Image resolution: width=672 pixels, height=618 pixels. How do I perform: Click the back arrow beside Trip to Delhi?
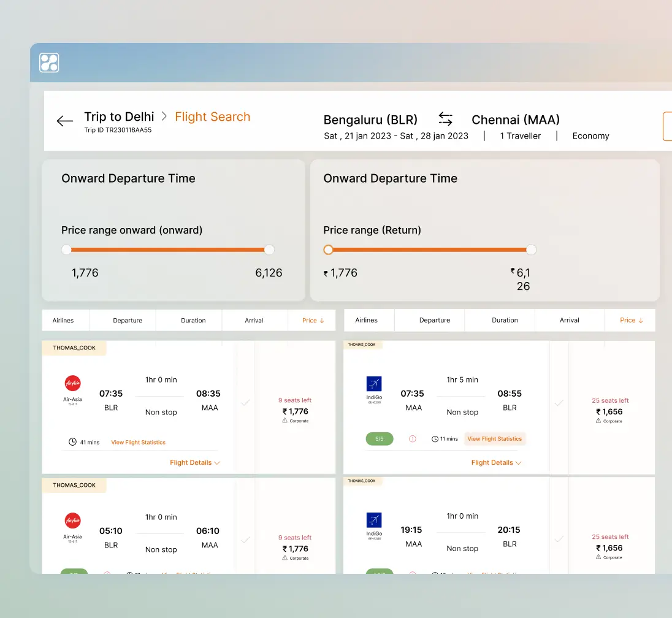pyautogui.click(x=65, y=121)
